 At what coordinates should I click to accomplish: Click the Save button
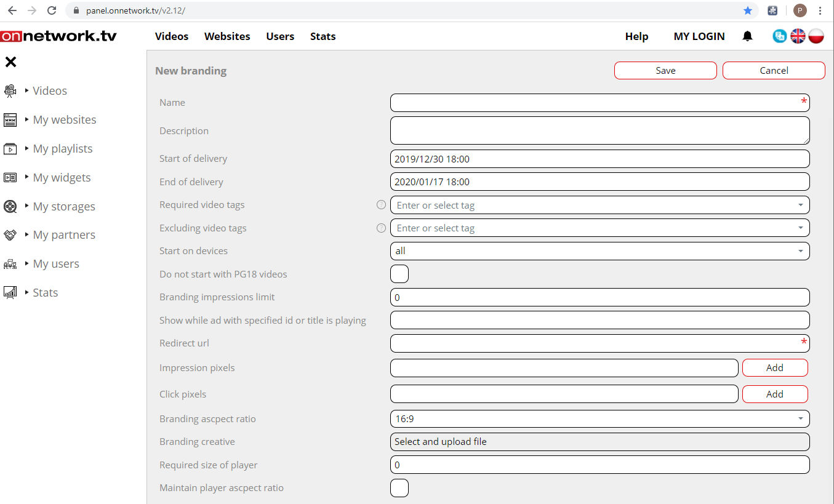point(665,71)
